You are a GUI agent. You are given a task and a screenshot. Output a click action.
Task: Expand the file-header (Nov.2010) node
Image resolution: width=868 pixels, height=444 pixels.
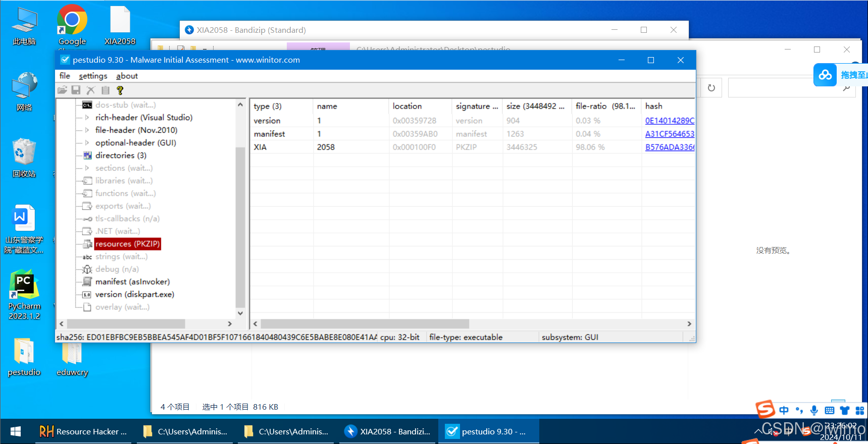coord(87,130)
